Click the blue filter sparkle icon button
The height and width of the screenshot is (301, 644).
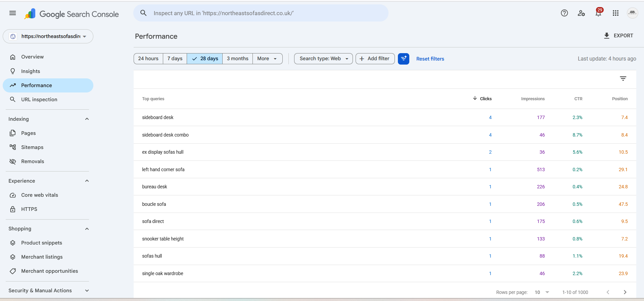pyautogui.click(x=403, y=59)
